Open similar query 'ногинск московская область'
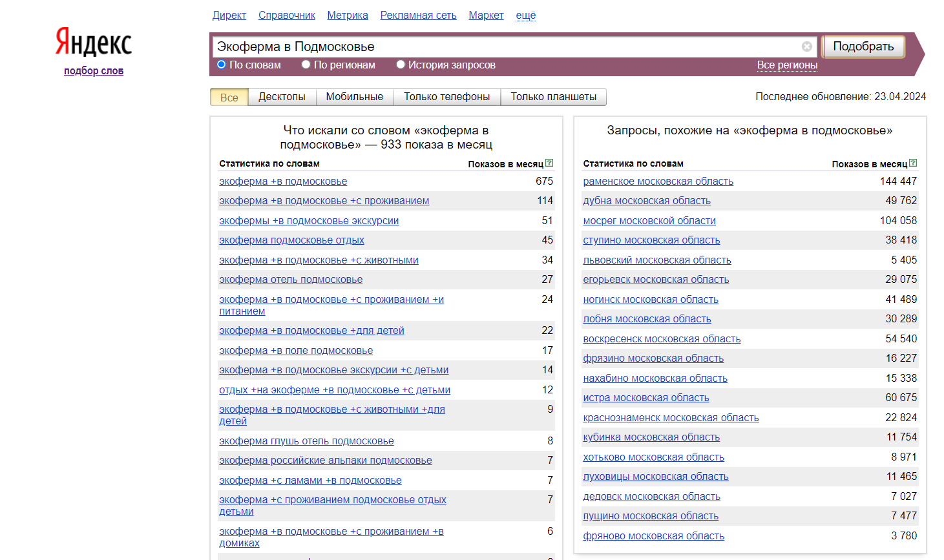Image resolution: width=944 pixels, height=560 pixels. (x=651, y=300)
